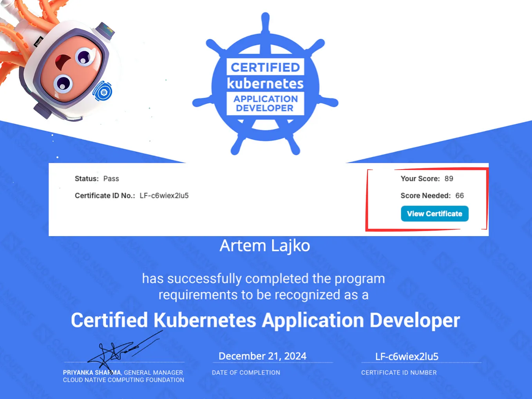Click the "DATE OF COMPLETION" label
532x399 pixels.
tap(246, 373)
